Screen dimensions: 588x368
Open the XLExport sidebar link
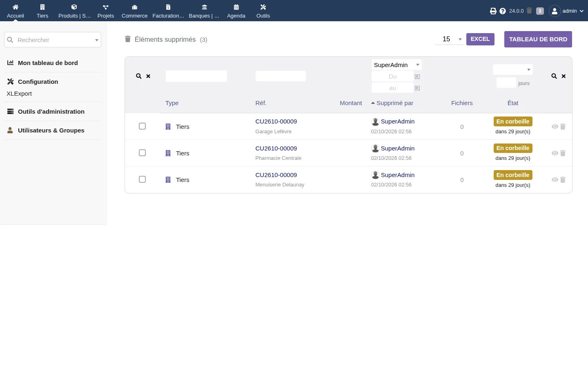(19, 94)
